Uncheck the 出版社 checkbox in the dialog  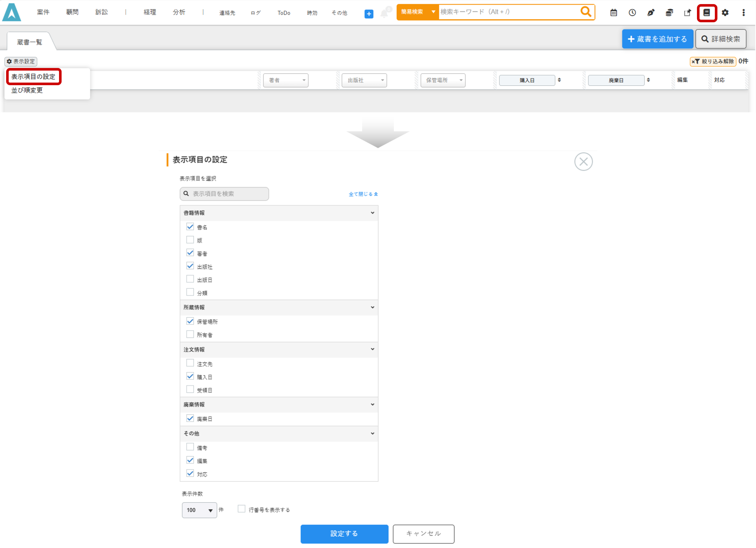tap(190, 266)
